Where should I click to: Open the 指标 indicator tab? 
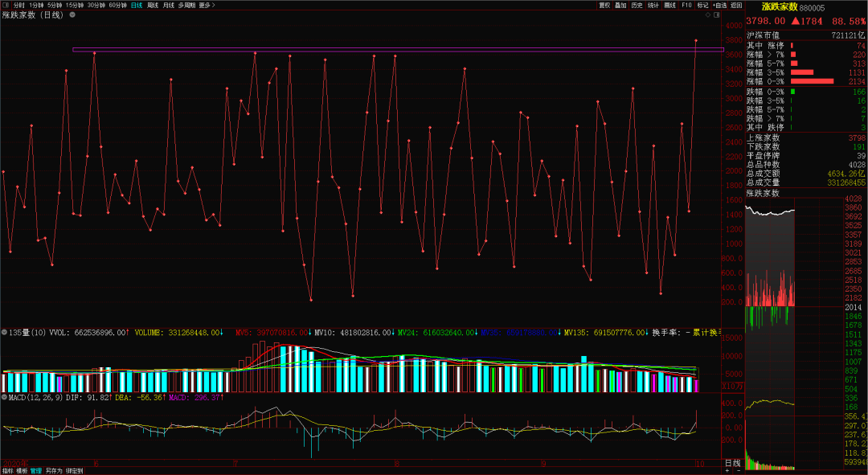tap(8, 470)
